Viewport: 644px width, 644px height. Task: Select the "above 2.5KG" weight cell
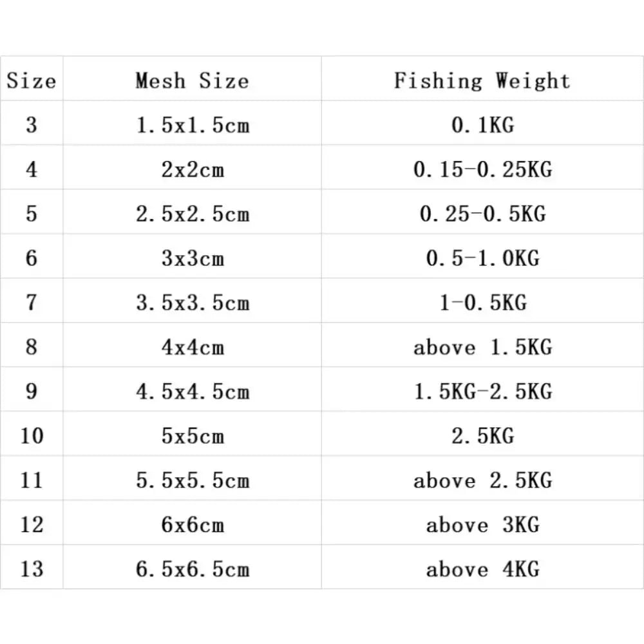click(x=482, y=480)
